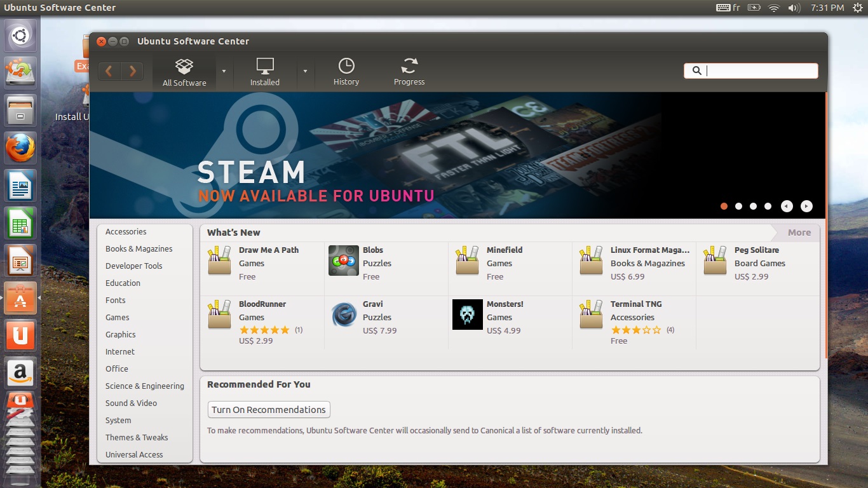Open the Education category
This screenshot has width=868, height=488.
point(123,283)
